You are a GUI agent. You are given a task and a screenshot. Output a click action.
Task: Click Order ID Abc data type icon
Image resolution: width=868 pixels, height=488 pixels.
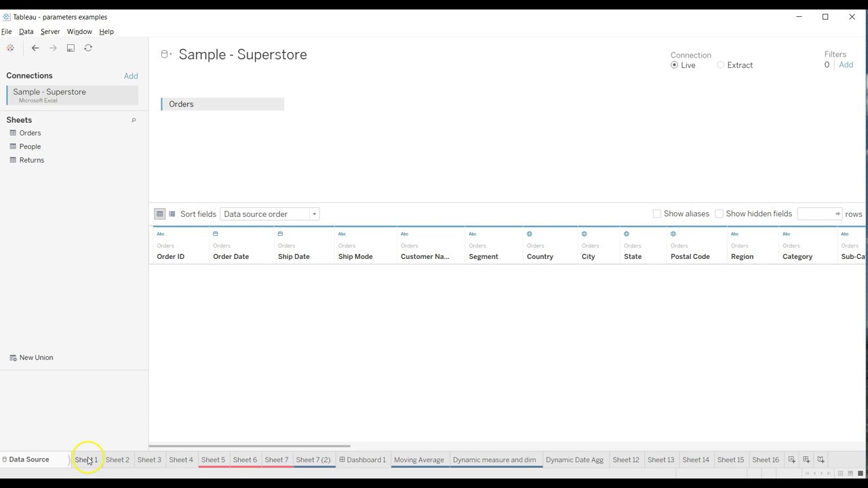pyautogui.click(x=161, y=234)
